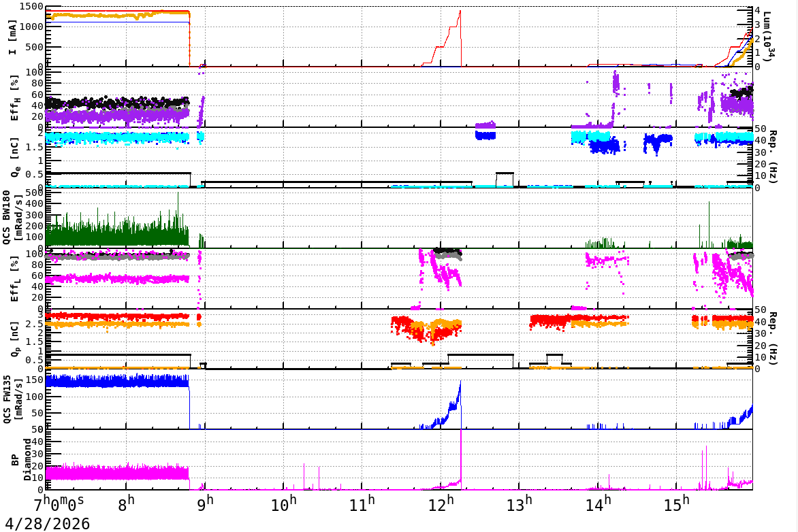
Task: Click the 9h time axis label
Action: click(206, 504)
